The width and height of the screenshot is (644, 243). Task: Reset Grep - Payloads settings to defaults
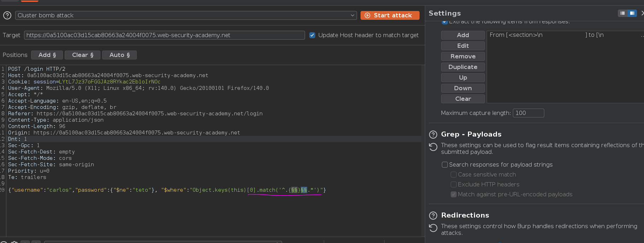coord(433,147)
